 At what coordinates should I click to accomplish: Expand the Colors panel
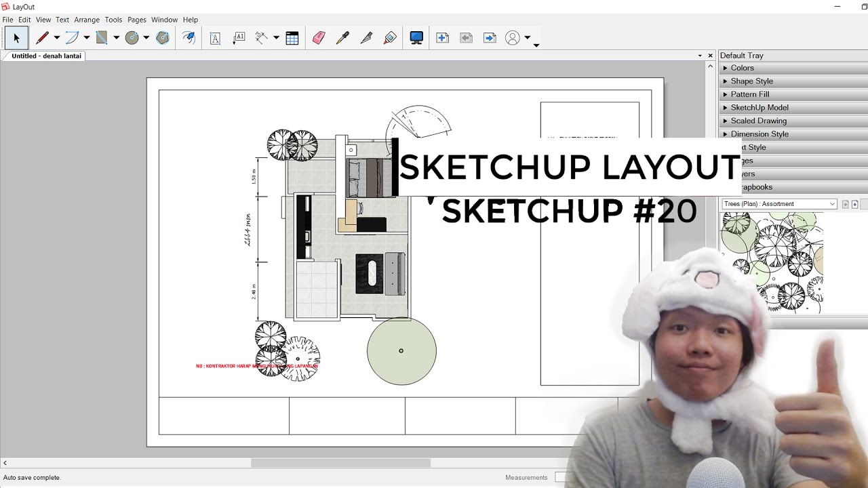point(793,68)
